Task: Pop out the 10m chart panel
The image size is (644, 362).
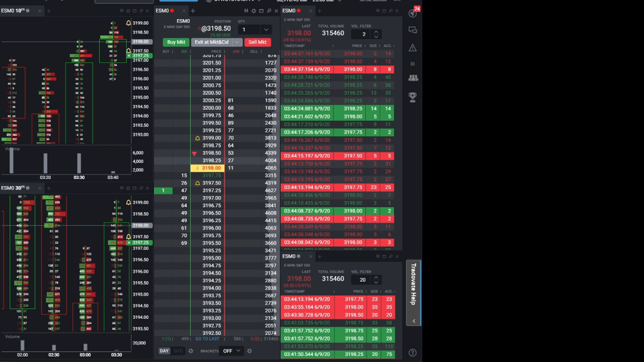Action: (141, 11)
